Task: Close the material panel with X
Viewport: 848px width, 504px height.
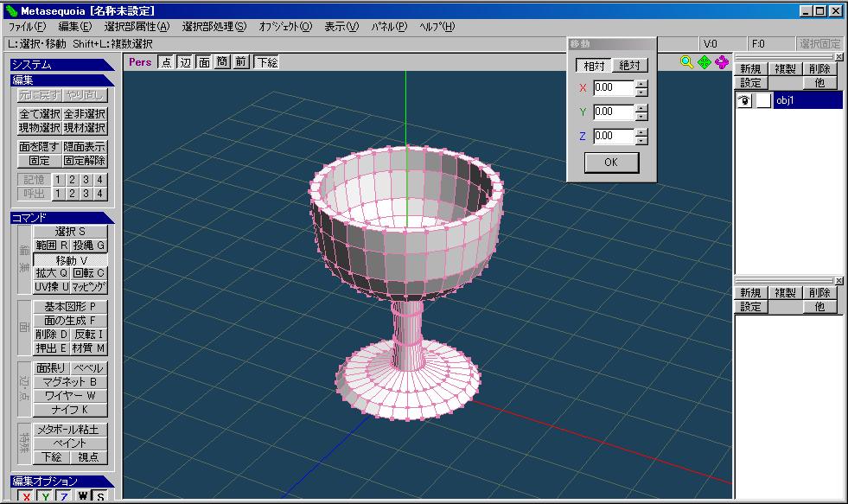Action: [838, 281]
